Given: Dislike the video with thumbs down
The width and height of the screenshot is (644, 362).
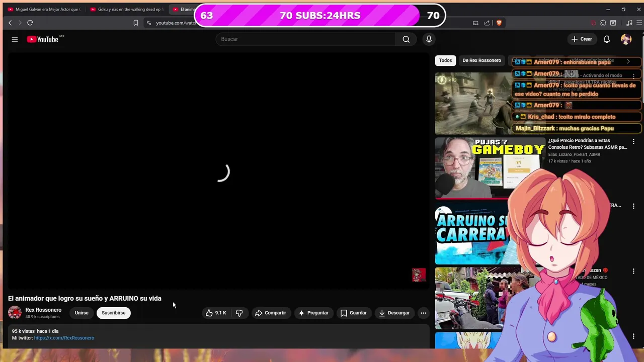Looking at the screenshot, I should [x=239, y=313].
